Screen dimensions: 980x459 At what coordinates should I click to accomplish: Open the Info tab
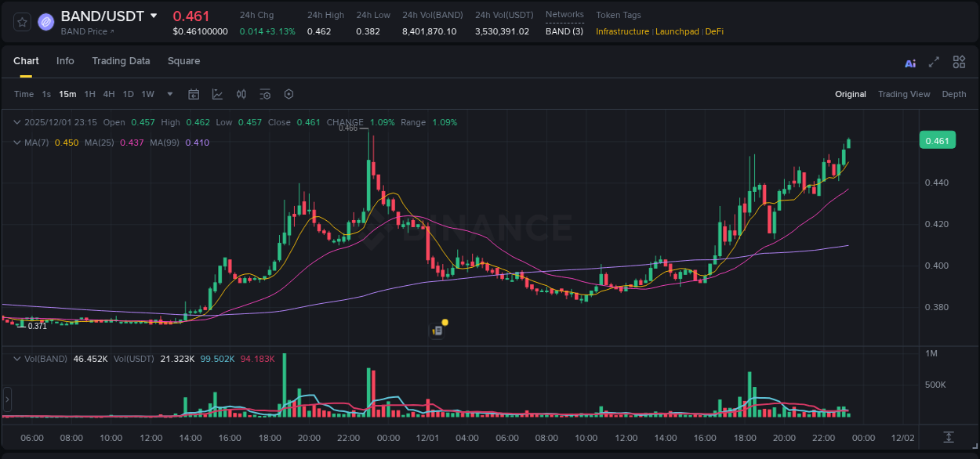tap(65, 60)
